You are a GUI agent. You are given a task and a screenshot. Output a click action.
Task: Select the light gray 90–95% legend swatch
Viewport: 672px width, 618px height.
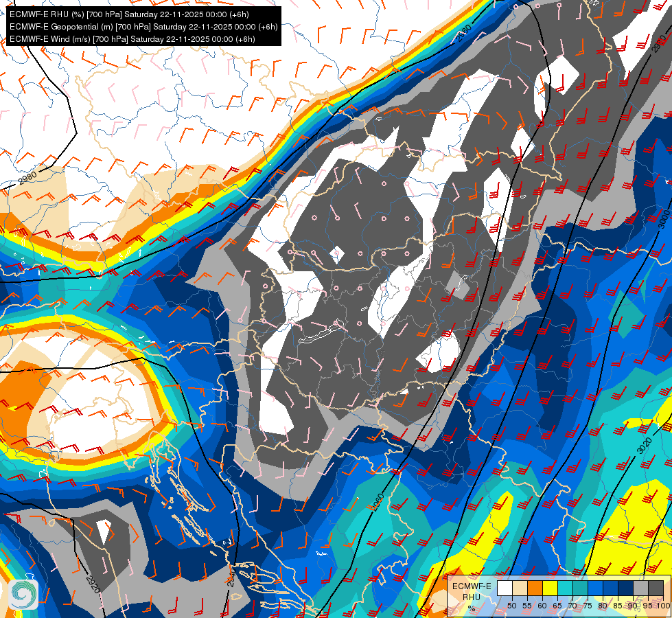click(641, 588)
